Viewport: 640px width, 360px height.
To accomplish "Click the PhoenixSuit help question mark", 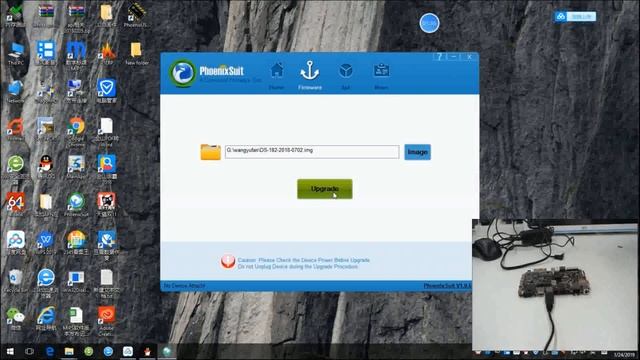I will (x=440, y=57).
